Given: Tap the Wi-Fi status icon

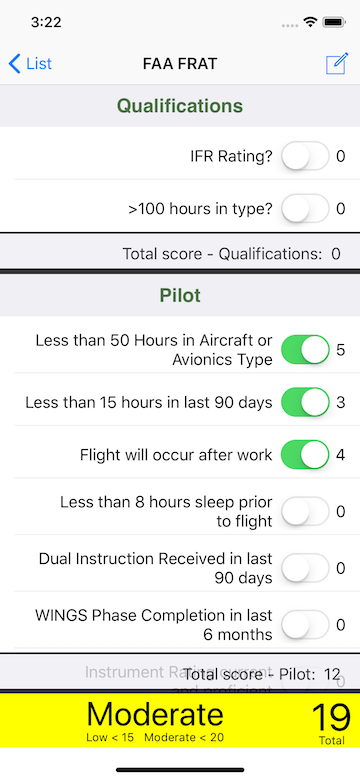Looking at the screenshot, I should (x=311, y=22).
